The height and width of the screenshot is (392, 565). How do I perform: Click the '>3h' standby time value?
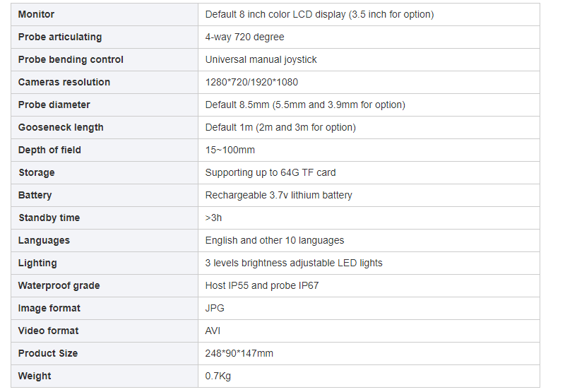click(x=213, y=218)
